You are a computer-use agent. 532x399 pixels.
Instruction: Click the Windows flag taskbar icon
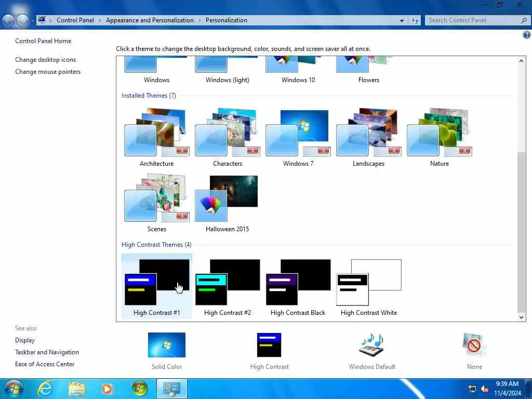click(140, 389)
